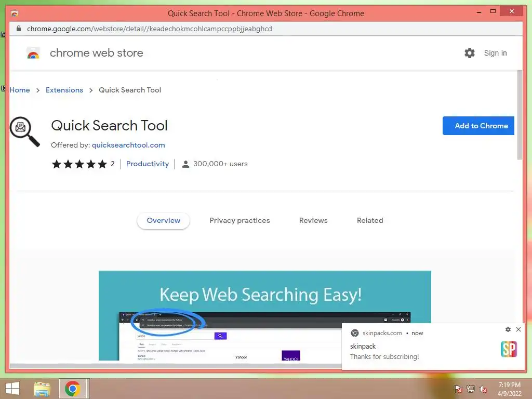Click the Quick Search Tool magnifier icon

pyautogui.click(x=24, y=131)
